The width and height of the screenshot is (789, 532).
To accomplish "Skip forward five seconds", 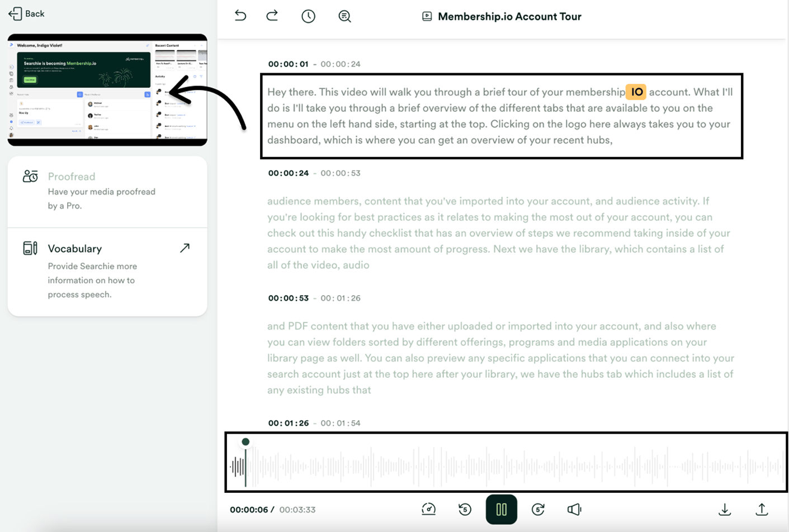I will click(x=538, y=509).
